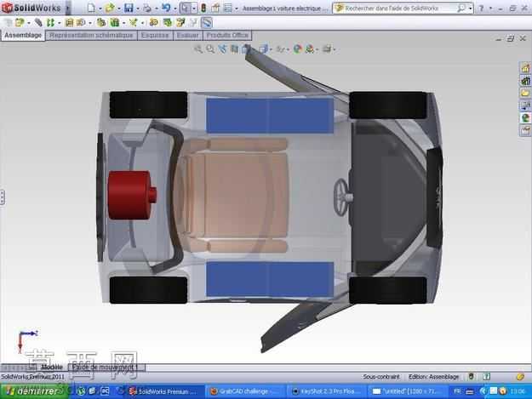Click the Exploded View icon
This screenshot has height=399, width=532.
180,23
